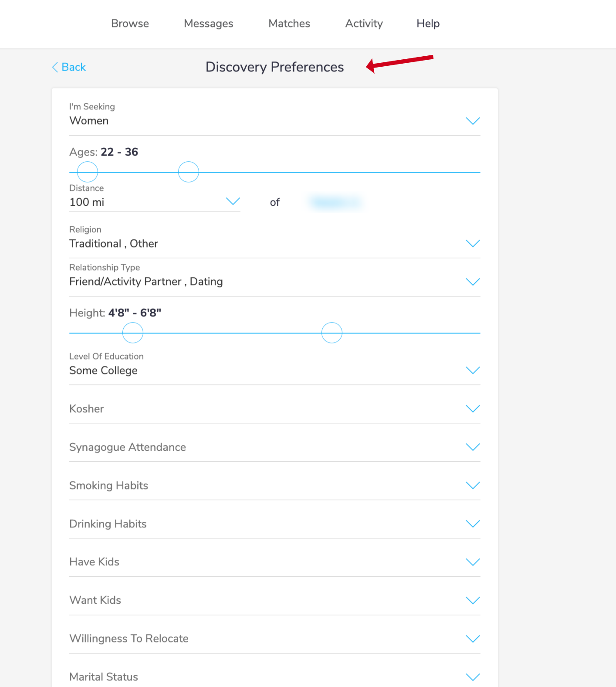Viewport: 616px width, 687px height.
Task: Click the Back link
Action: point(74,67)
